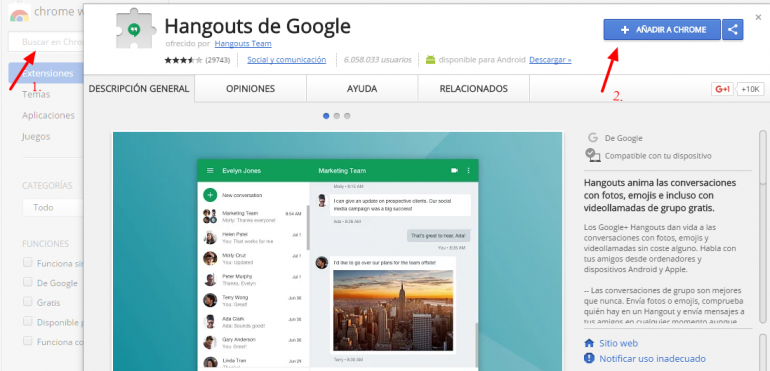Open the AYUDA tab
The image size is (770, 371).
point(362,89)
